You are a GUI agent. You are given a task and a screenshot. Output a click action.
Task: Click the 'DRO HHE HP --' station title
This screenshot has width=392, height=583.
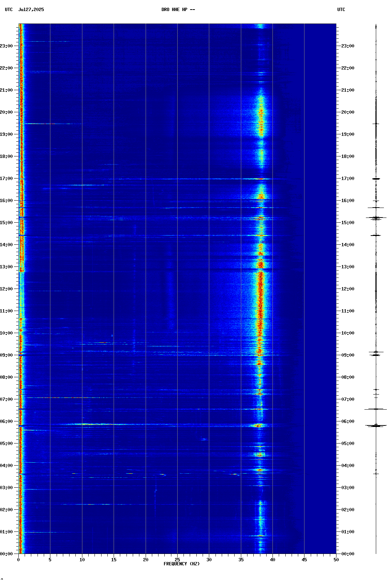pos(178,10)
